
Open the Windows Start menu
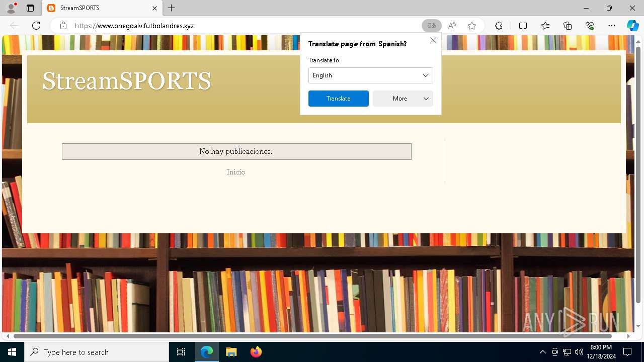point(12,352)
